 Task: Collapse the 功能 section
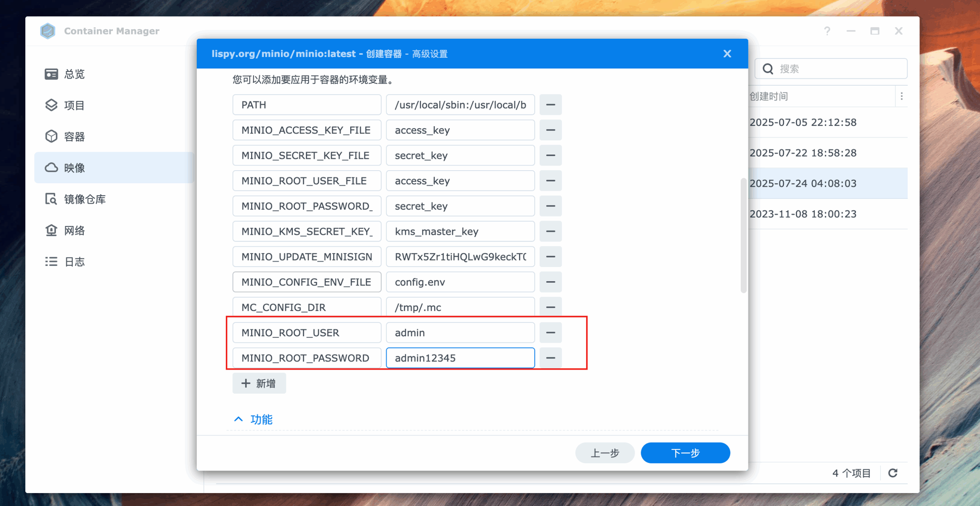coord(253,419)
